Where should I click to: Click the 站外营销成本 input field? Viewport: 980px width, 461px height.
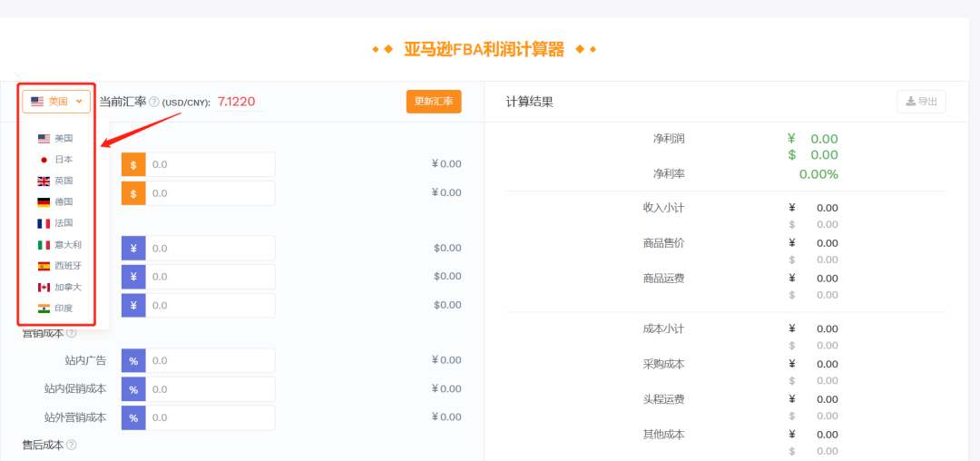211,418
